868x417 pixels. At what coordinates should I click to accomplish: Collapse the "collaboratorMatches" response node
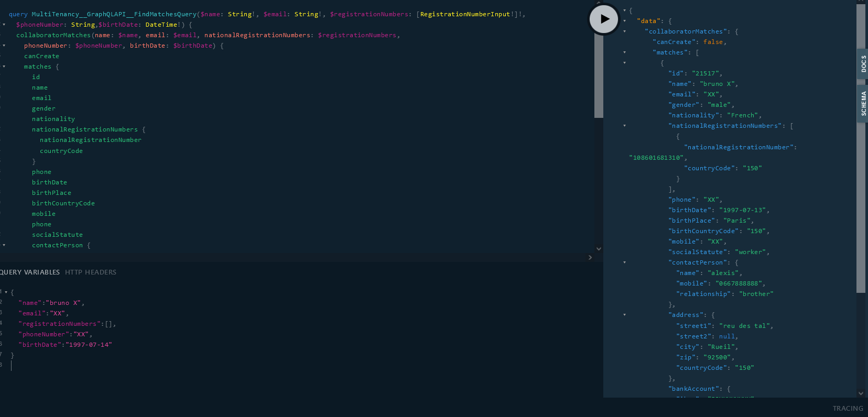click(x=624, y=31)
